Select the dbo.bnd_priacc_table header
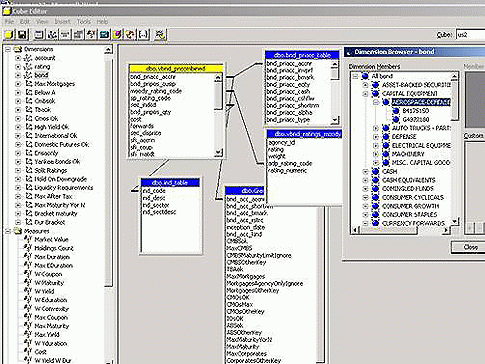The height and width of the screenshot is (364, 485). pyautogui.click(x=302, y=55)
